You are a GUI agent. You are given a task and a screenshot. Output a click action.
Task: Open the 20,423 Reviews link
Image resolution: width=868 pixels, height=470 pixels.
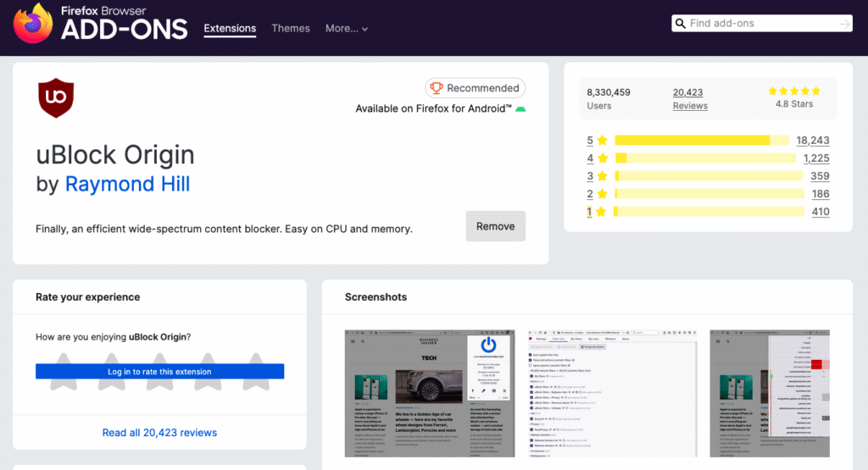690,98
